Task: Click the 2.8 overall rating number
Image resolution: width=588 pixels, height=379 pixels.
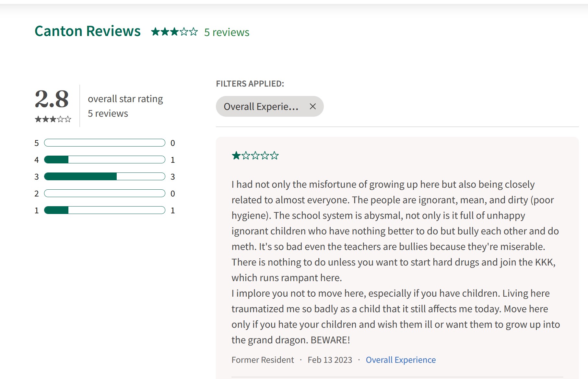Action: [52, 99]
